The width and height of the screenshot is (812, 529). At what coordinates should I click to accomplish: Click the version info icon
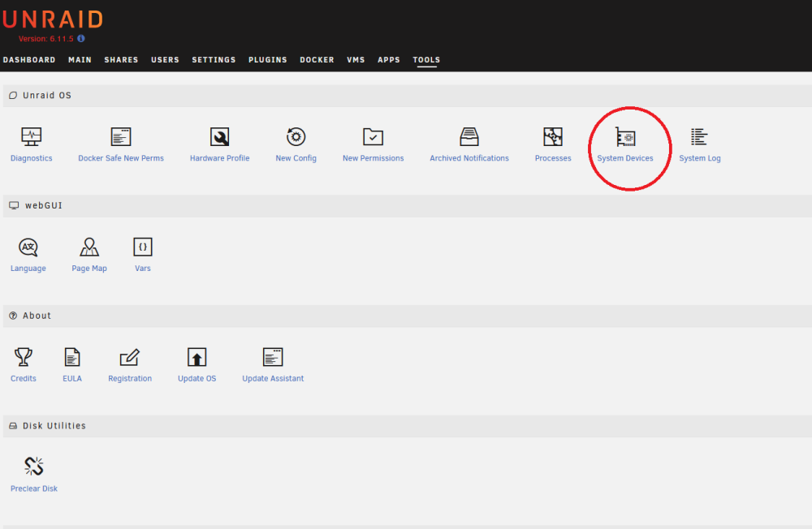coord(80,38)
